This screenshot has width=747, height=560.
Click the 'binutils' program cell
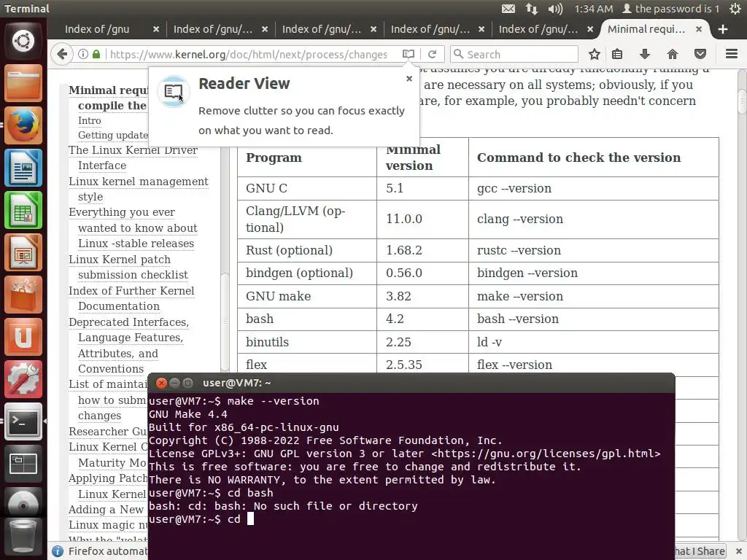coord(307,343)
